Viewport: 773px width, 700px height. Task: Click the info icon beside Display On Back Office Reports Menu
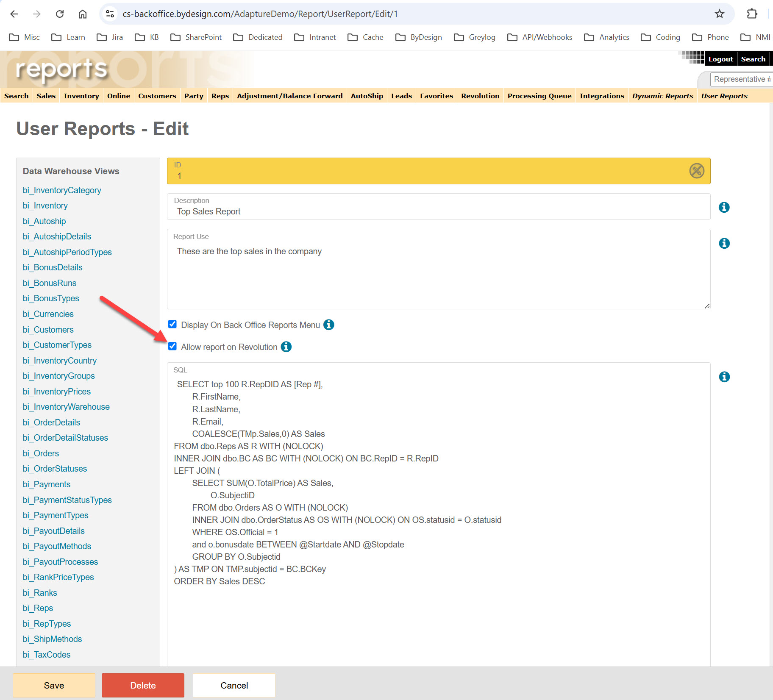pyautogui.click(x=329, y=325)
